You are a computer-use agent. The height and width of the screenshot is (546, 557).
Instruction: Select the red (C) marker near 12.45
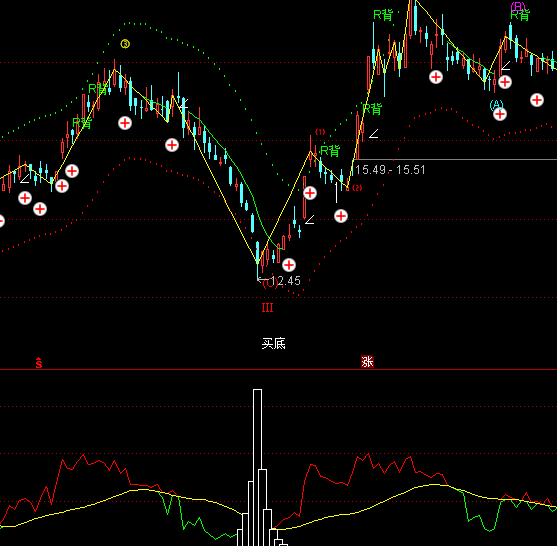click(x=270, y=283)
